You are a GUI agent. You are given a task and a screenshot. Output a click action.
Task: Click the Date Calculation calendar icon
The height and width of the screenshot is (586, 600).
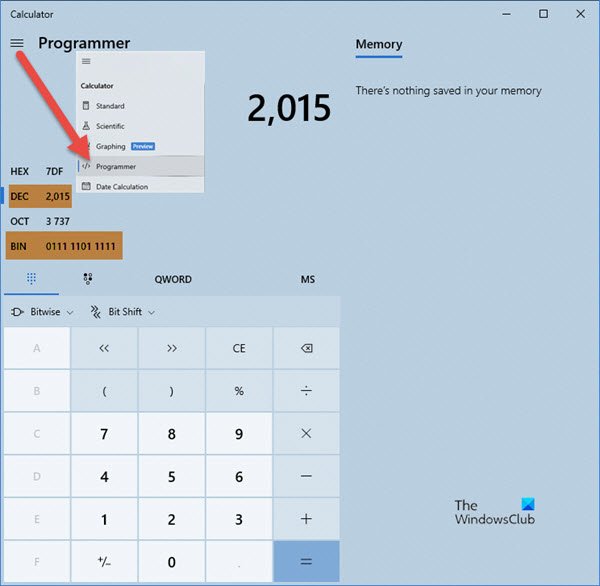click(86, 186)
